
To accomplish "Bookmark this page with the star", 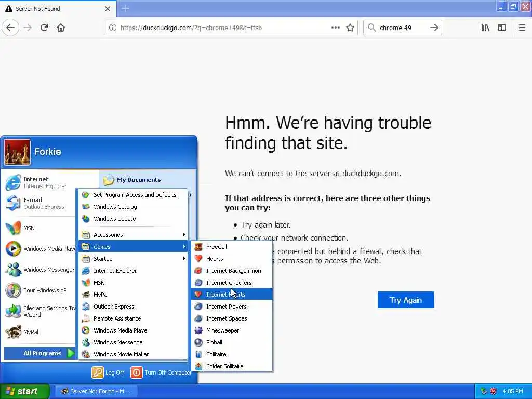I will pyautogui.click(x=350, y=28).
